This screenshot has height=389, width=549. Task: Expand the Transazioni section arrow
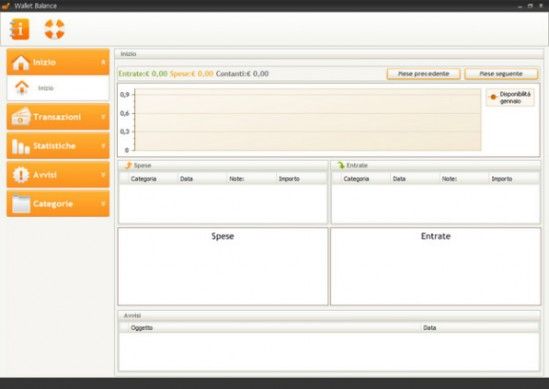pyautogui.click(x=103, y=117)
